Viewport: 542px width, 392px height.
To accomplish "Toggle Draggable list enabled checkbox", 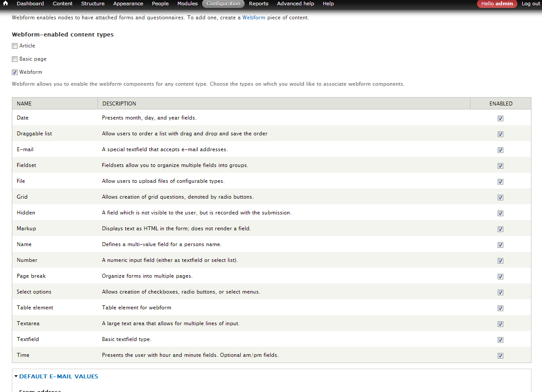I will click(x=501, y=134).
